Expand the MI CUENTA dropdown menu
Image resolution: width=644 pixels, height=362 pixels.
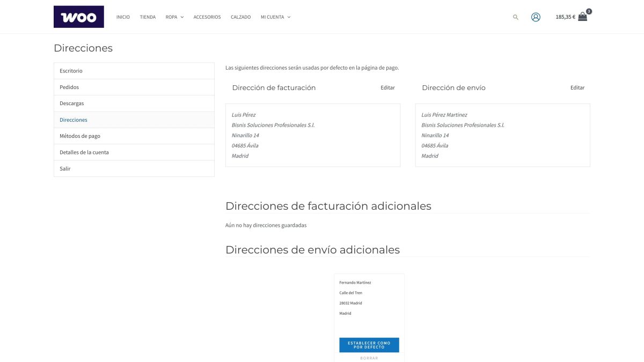[x=273, y=17]
